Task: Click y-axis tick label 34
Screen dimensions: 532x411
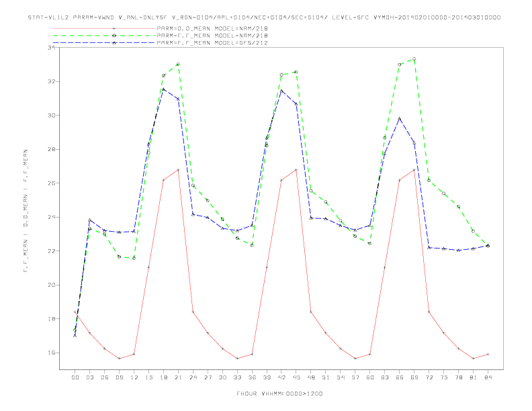Action: tap(52, 48)
